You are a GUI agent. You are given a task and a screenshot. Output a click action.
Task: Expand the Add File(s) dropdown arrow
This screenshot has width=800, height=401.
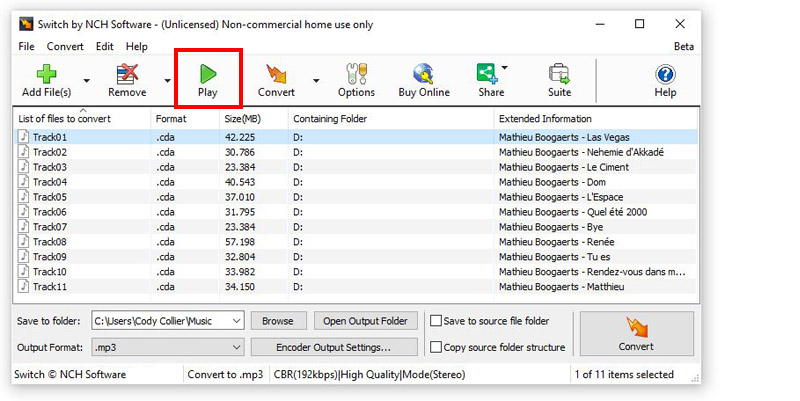[87, 81]
